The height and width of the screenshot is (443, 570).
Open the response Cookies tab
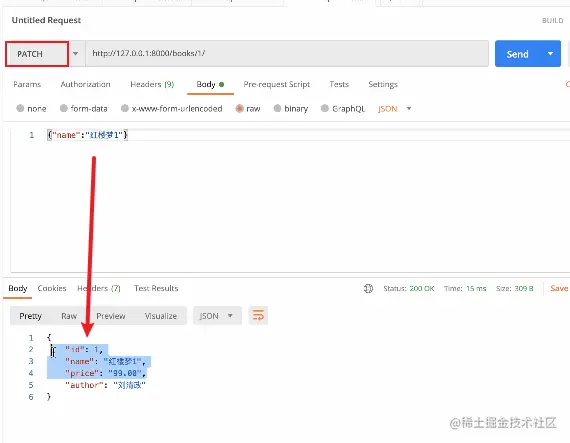[52, 288]
